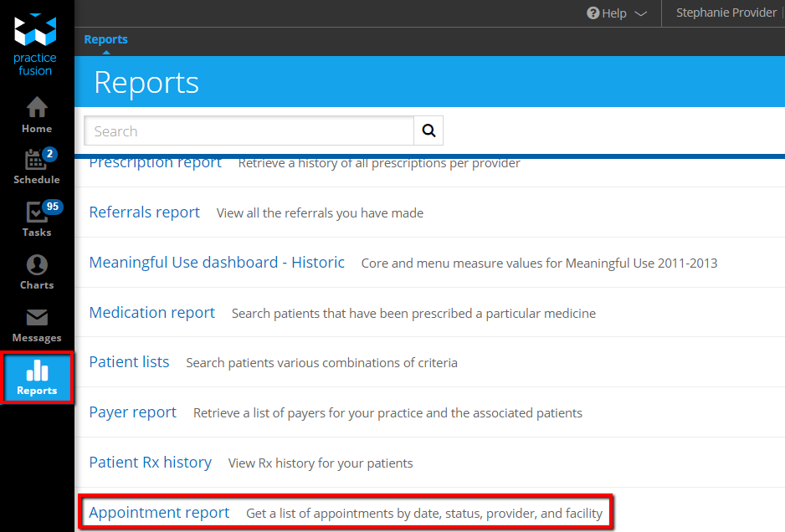
Task: Open Messages envelope icon
Action: click(x=37, y=317)
